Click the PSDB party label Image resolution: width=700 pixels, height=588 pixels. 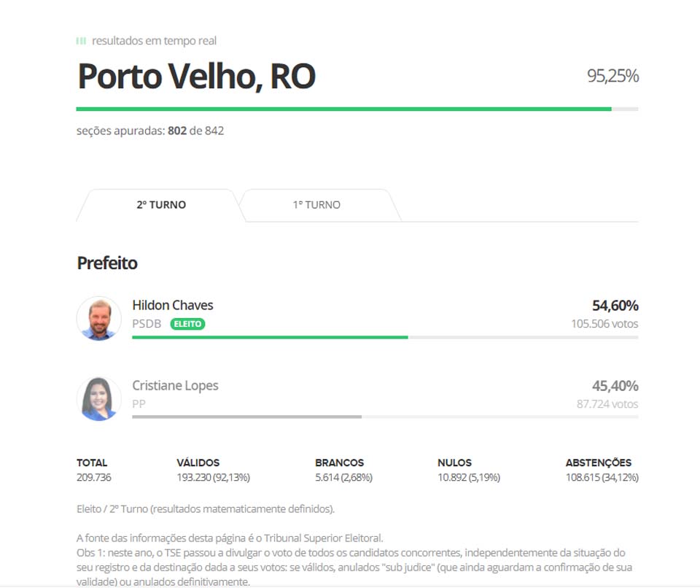[147, 324]
